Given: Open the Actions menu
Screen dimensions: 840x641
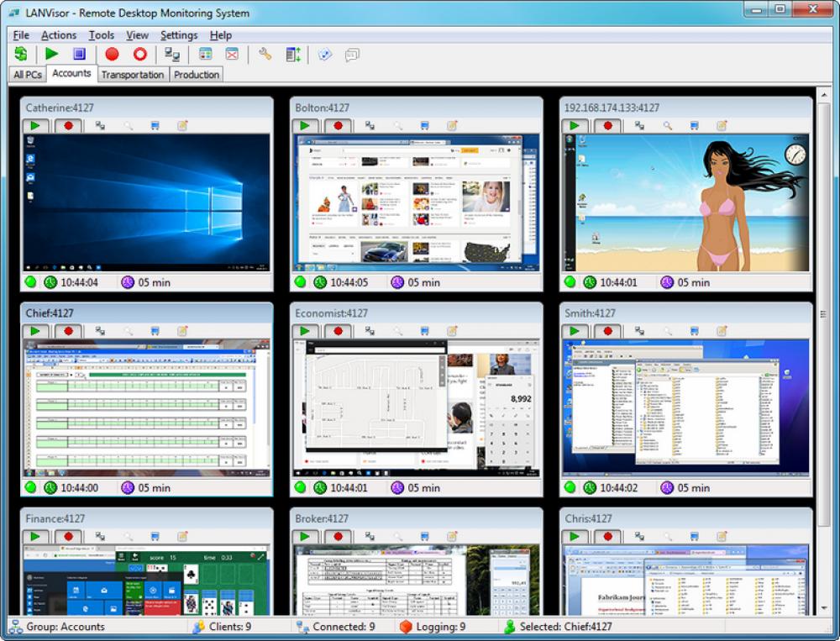Looking at the screenshot, I should coord(59,35).
